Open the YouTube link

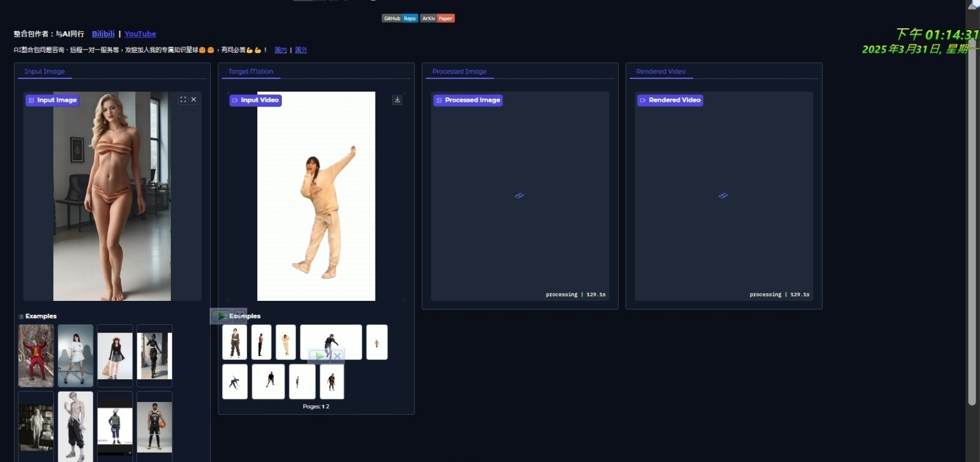(140, 34)
